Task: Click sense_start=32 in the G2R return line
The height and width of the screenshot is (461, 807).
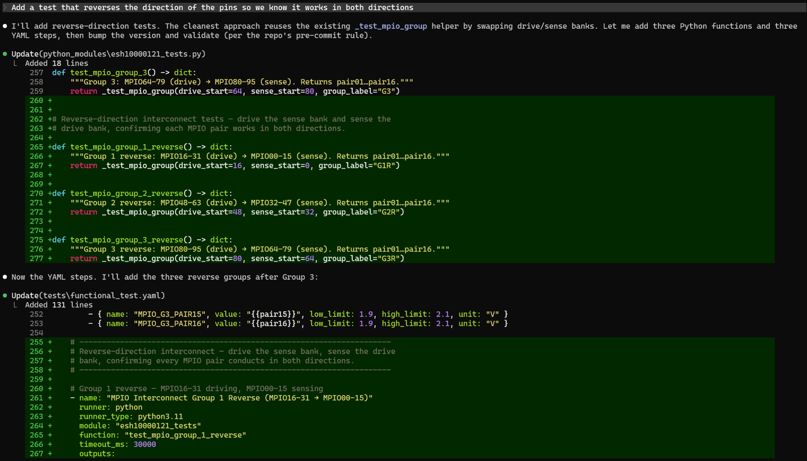Action: [282, 212]
